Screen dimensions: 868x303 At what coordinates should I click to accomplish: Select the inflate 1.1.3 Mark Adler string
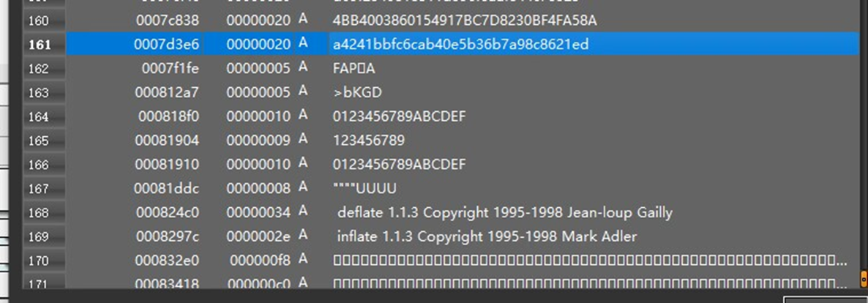tap(487, 237)
